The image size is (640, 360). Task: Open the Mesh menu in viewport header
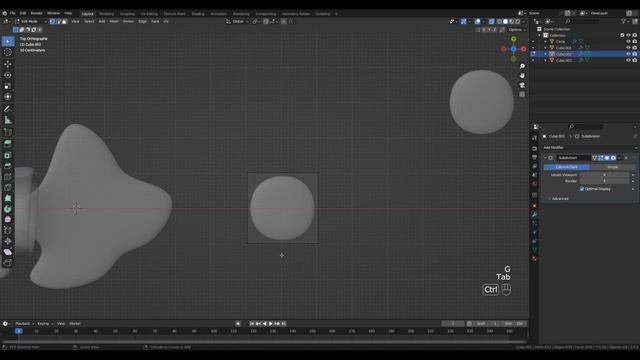point(114,21)
